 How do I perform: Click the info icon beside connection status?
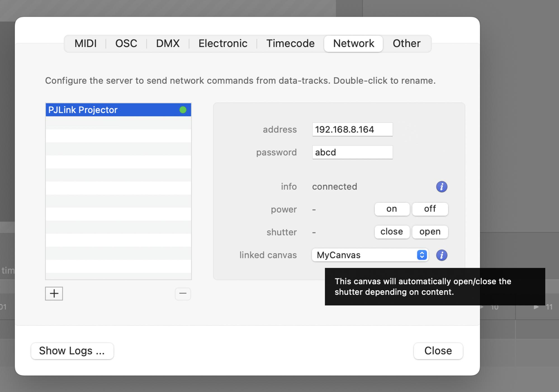pos(442,187)
